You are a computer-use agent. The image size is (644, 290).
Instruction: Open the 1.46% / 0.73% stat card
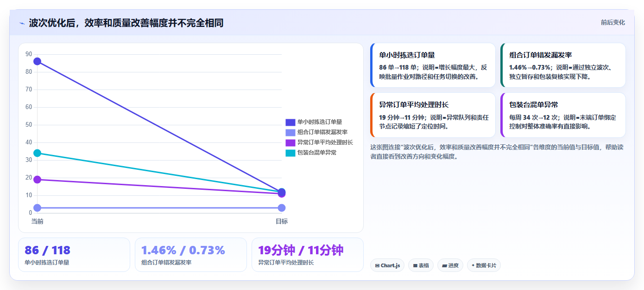191,255
